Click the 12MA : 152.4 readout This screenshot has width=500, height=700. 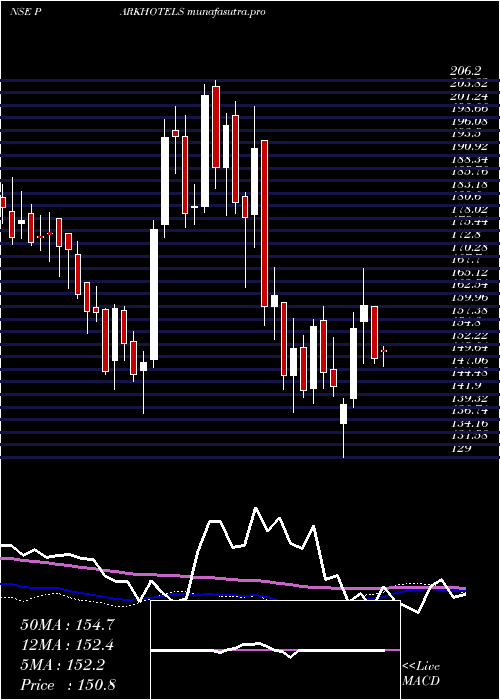(x=67, y=645)
